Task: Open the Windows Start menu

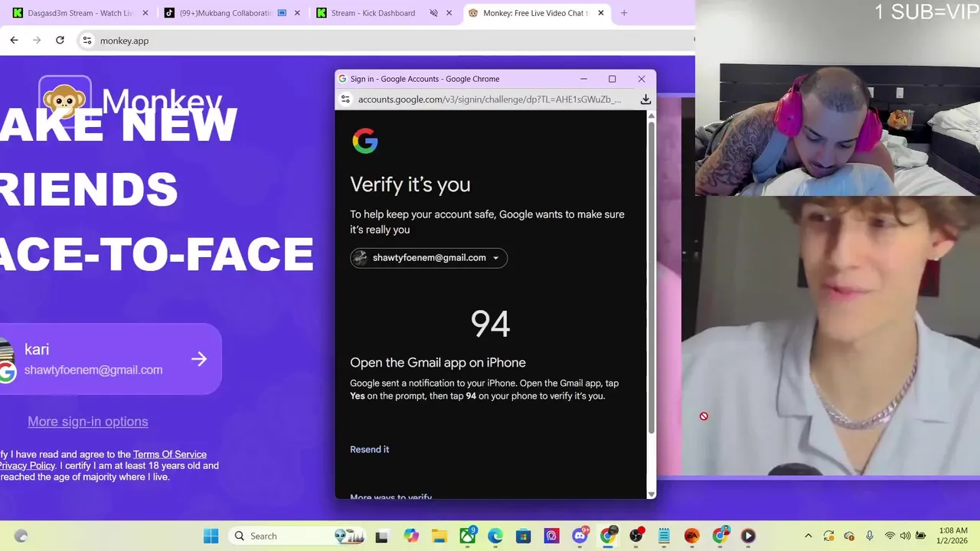Action: click(211, 536)
